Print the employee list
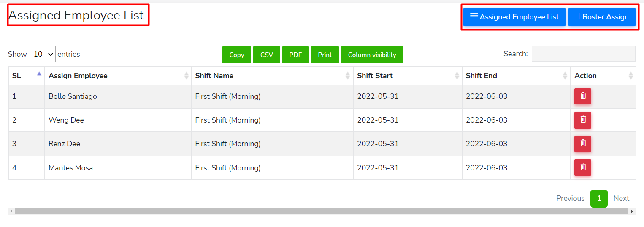This screenshot has width=644, height=227. click(325, 55)
